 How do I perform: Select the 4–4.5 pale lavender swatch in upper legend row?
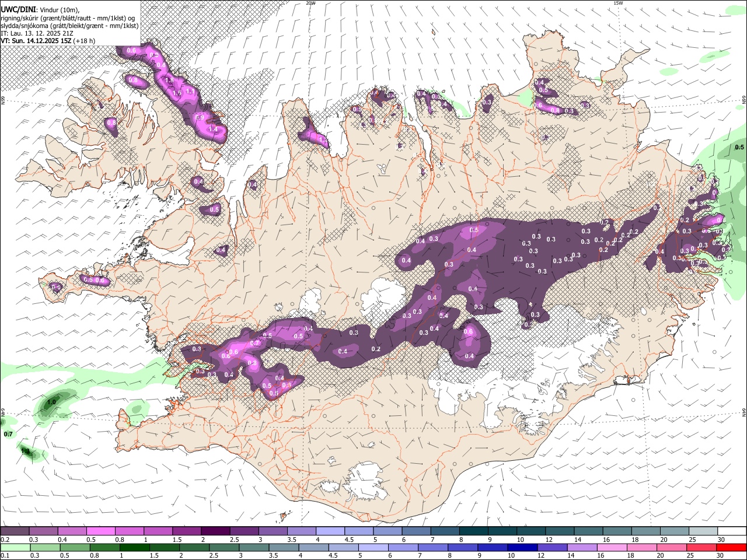coord(330,531)
